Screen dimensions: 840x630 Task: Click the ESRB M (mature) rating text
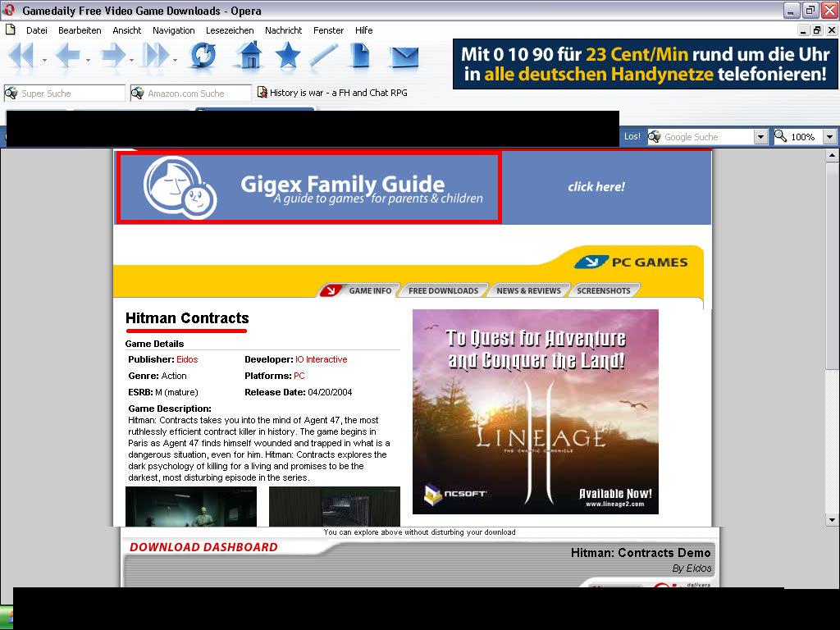(163, 392)
